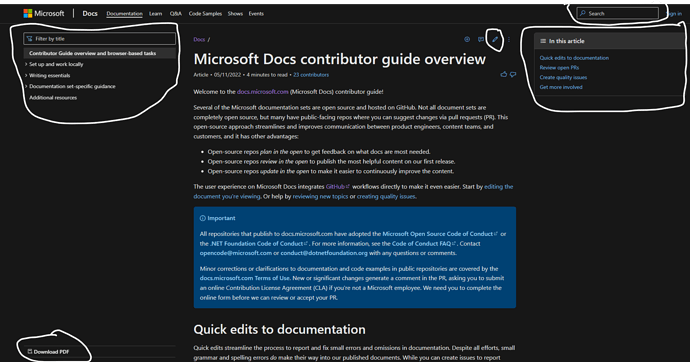Open the Docs home link in the header
The image size is (690, 362).
(90, 14)
